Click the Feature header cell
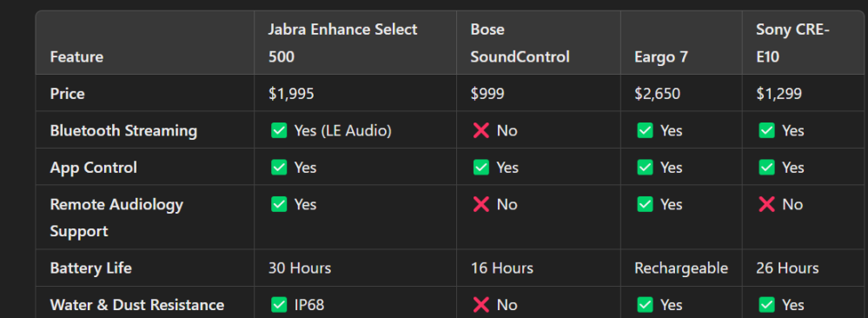Image resolution: width=868 pixels, height=318 pixels. [144, 43]
